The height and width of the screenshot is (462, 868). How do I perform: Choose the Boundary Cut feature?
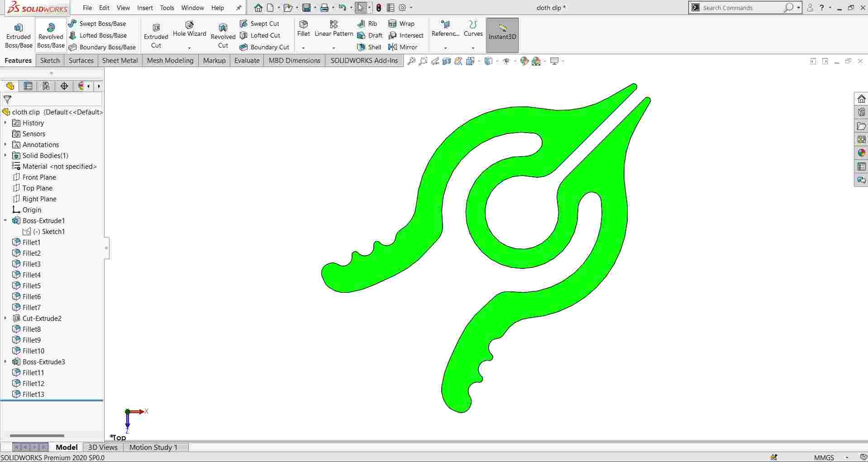(264, 47)
